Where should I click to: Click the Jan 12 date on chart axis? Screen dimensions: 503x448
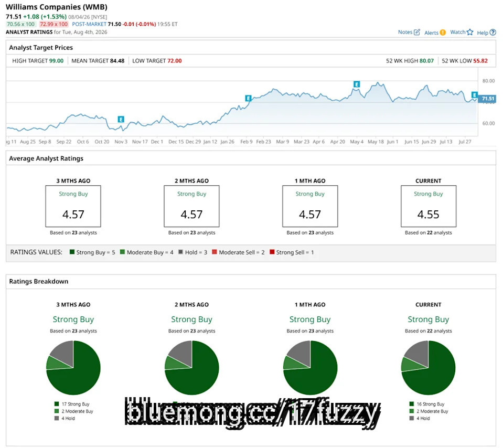(x=210, y=142)
